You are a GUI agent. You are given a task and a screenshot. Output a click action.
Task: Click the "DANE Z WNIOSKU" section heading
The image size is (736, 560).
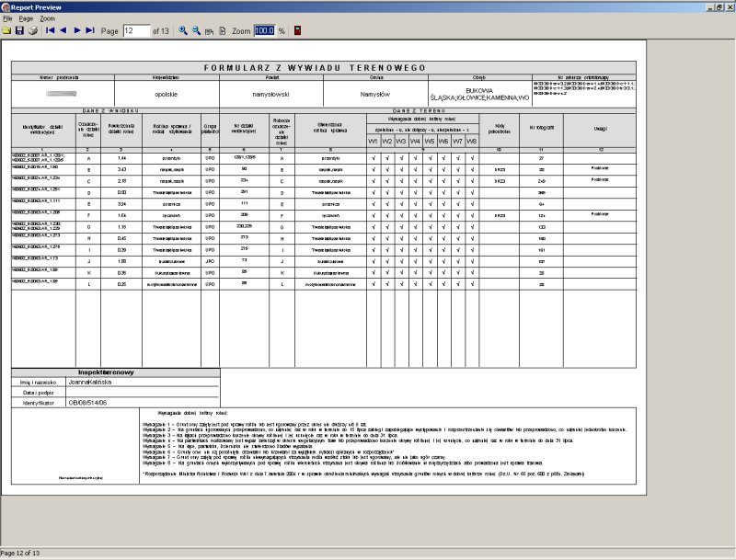110,110
